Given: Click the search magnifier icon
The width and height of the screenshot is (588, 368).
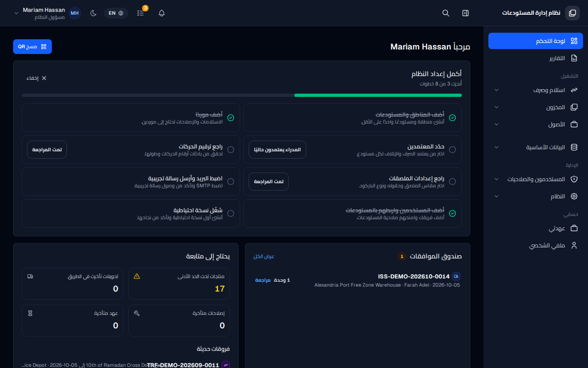Looking at the screenshot, I should pos(446,13).
